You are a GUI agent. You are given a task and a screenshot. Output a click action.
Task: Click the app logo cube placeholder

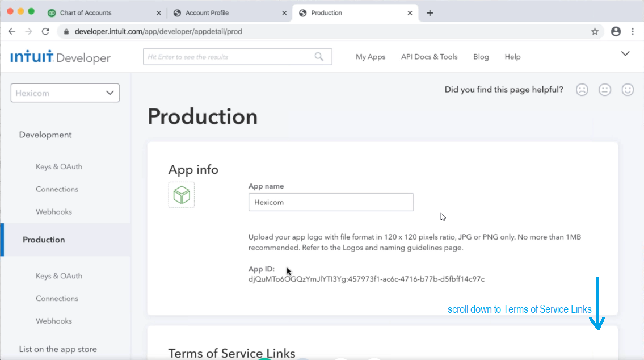[182, 195]
